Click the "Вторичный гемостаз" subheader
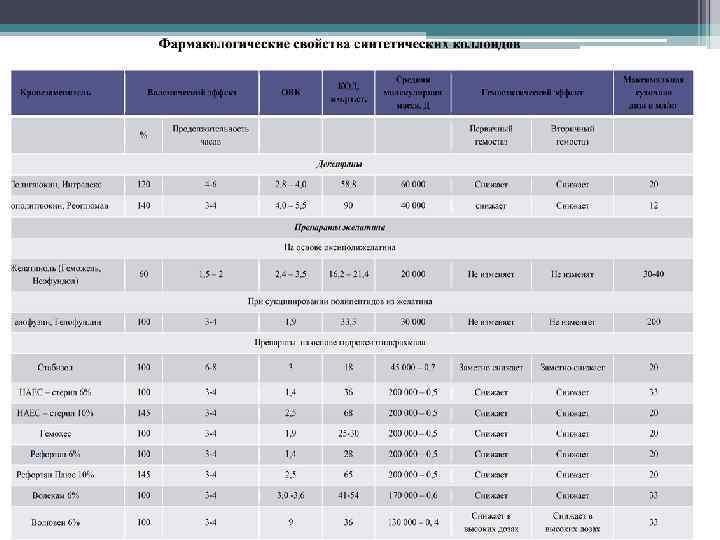This screenshot has height=540, width=720. point(572,135)
